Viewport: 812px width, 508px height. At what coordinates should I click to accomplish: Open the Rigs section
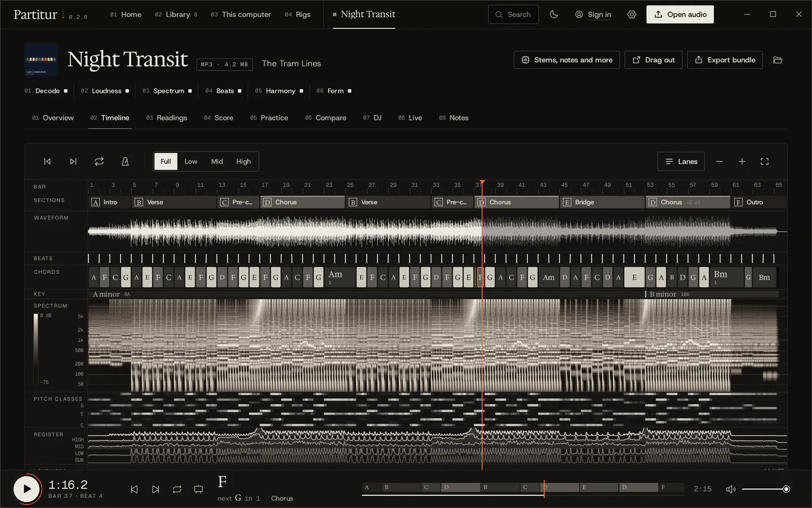(298, 15)
